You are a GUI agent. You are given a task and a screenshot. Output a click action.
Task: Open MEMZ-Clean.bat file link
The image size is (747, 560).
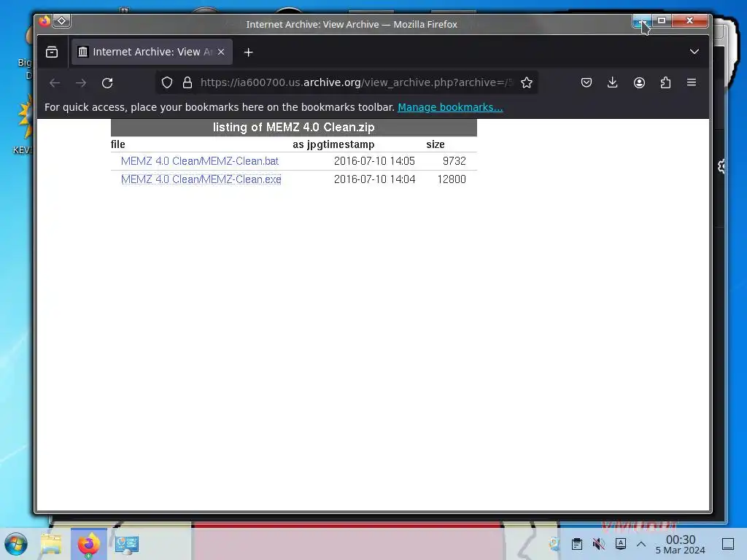tap(200, 161)
